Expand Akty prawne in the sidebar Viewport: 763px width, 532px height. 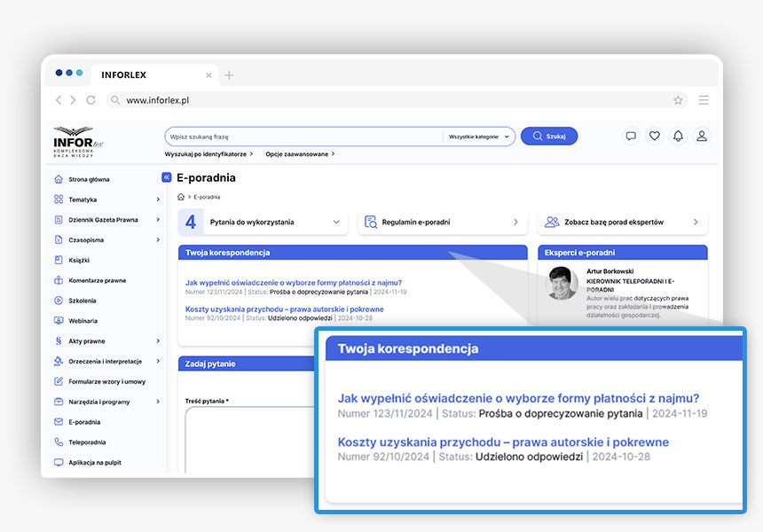tap(158, 340)
